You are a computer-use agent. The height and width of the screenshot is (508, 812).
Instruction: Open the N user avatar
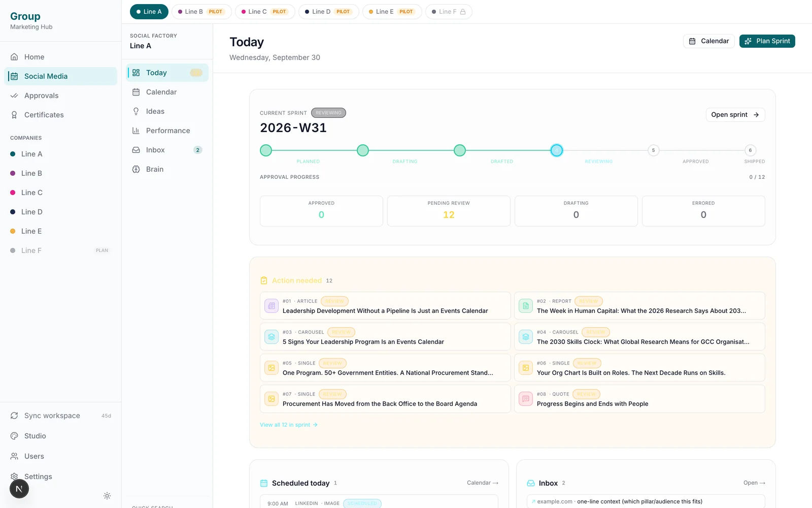(x=19, y=489)
